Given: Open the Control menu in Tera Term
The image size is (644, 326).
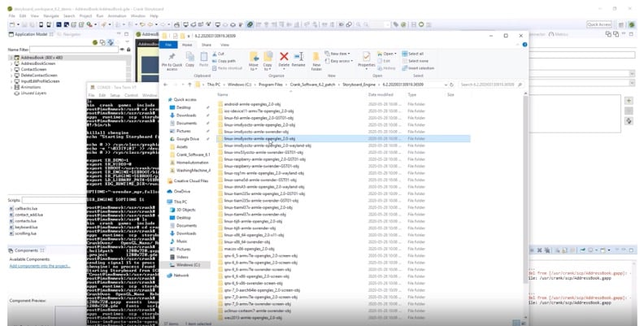Looking at the screenshot, I should (131, 95).
